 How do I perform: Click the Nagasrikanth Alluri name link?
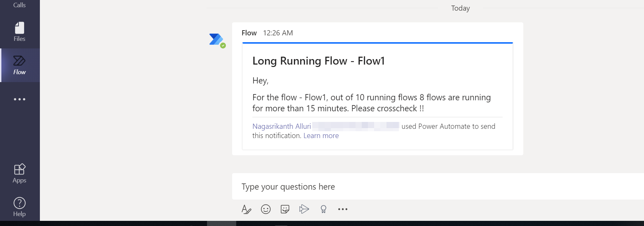(282, 126)
